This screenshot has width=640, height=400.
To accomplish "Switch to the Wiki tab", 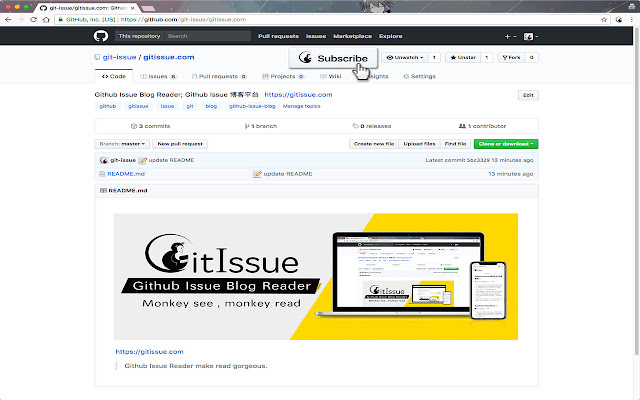I will pyautogui.click(x=331, y=76).
